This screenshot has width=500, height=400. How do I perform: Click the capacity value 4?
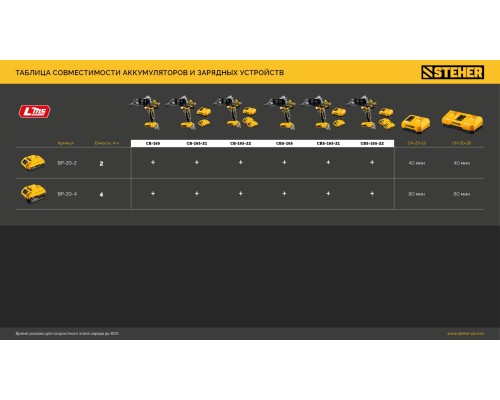tap(101, 194)
